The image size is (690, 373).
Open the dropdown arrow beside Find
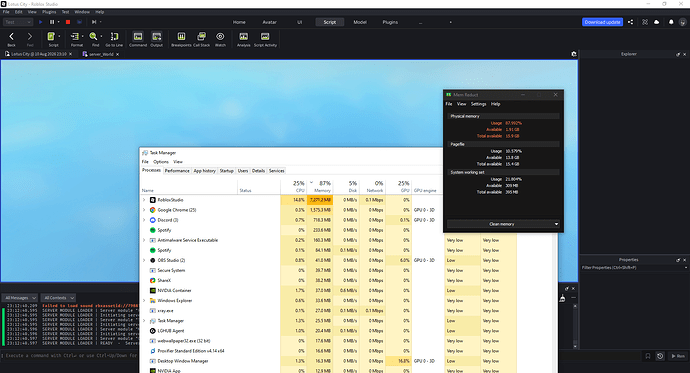coord(101,37)
